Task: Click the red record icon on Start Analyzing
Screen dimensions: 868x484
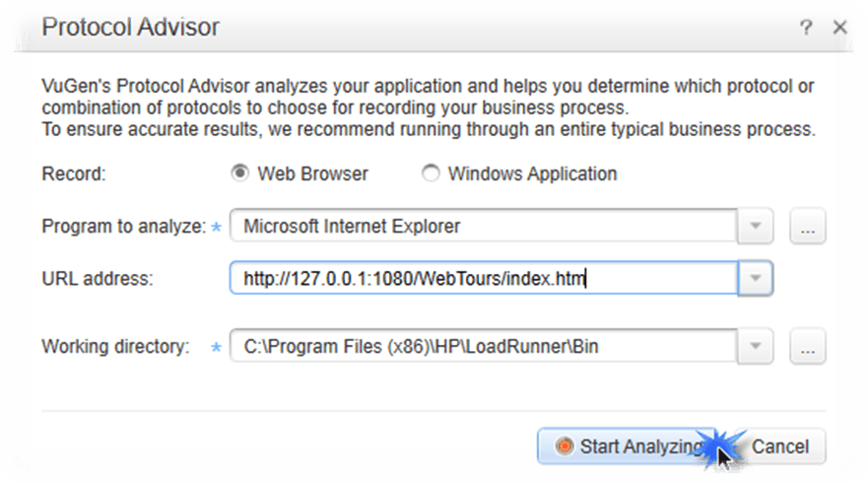Action: click(565, 446)
